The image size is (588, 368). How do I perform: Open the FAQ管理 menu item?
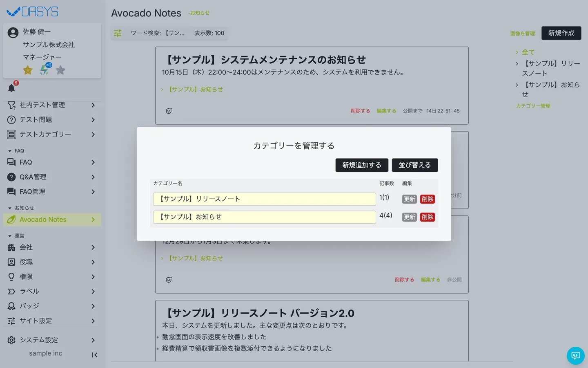(52, 192)
